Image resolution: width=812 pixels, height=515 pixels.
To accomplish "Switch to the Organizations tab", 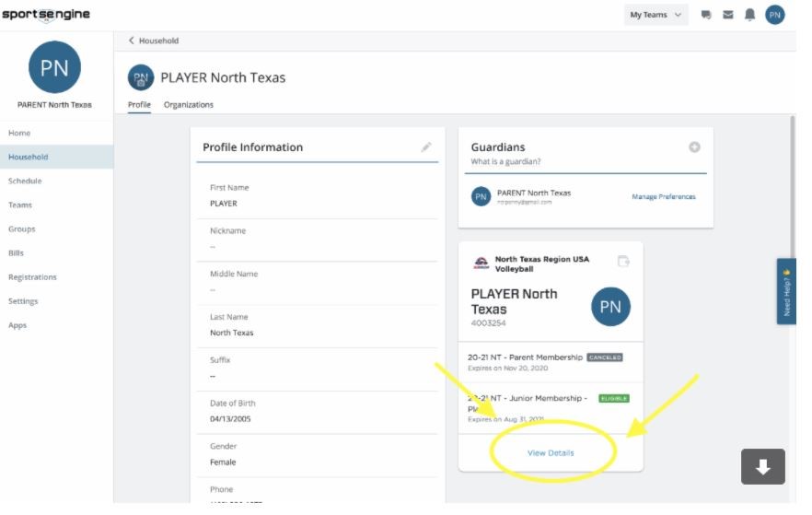I will 188,105.
